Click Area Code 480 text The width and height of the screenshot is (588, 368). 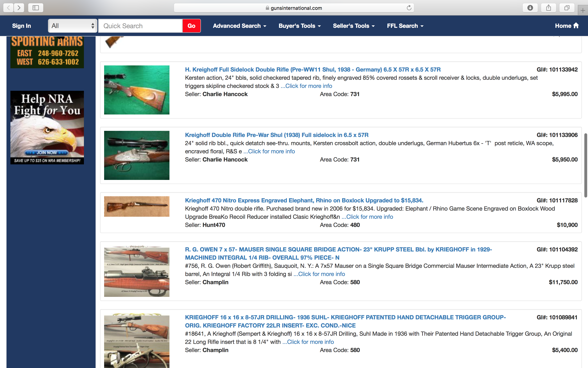coord(340,225)
